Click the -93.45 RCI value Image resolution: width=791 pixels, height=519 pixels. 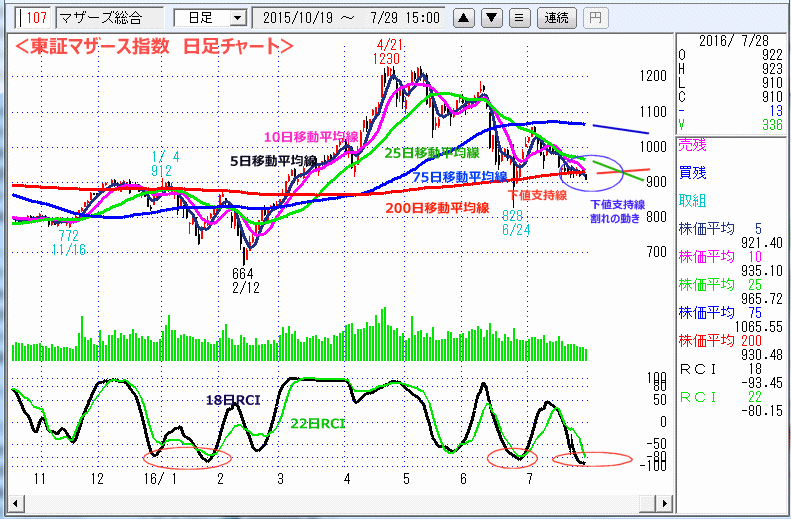[x=762, y=383]
